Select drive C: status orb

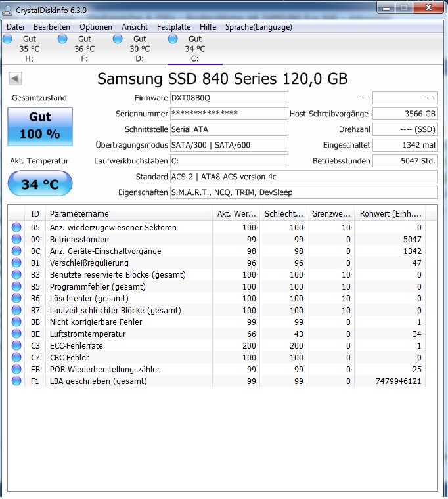[x=173, y=39]
